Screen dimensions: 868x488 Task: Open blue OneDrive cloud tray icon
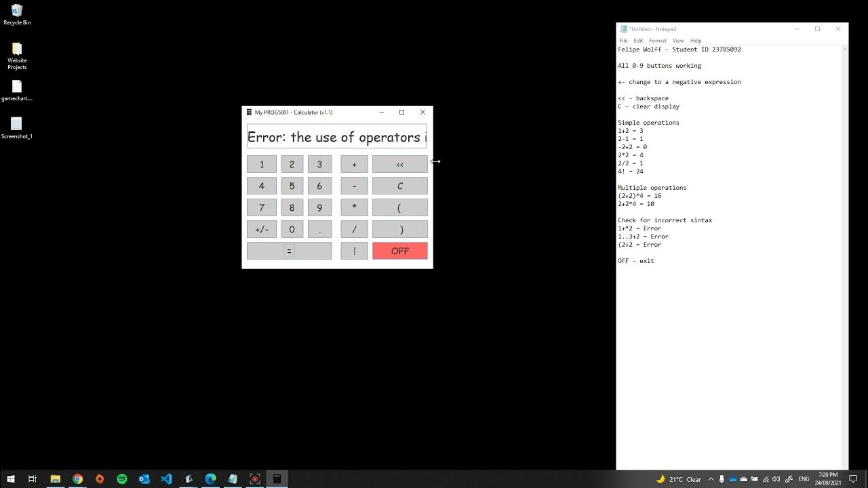pyautogui.click(x=732, y=479)
